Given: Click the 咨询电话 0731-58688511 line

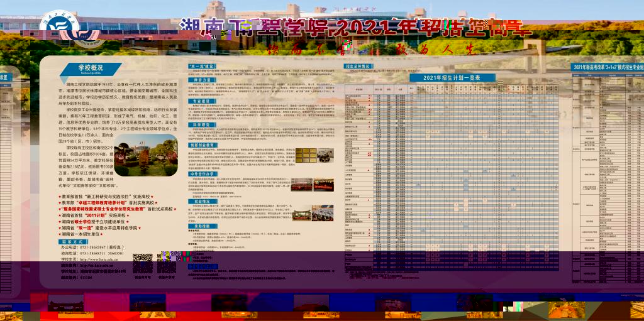Looking at the screenshot, I should tap(92, 254).
